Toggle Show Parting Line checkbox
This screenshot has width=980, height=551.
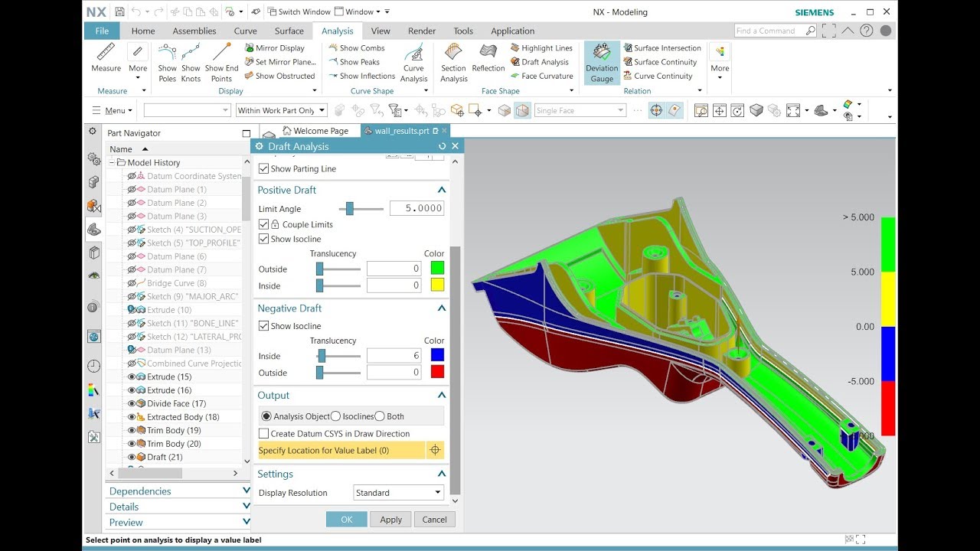tap(263, 168)
